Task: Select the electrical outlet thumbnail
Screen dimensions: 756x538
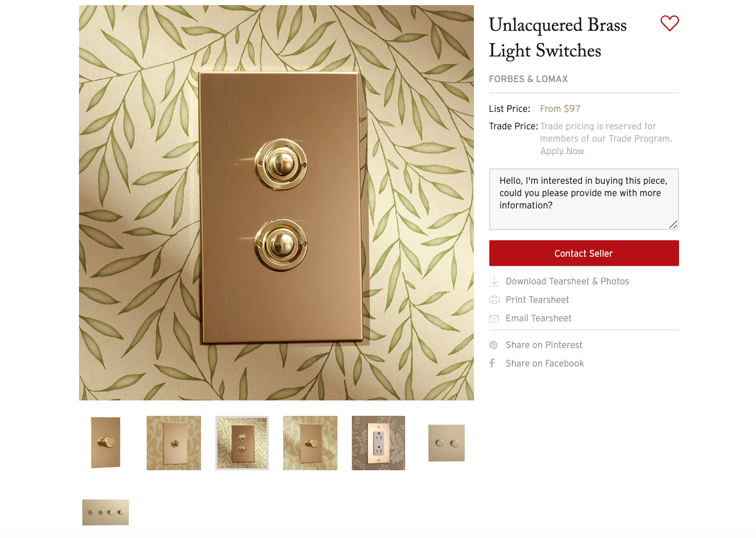Action: tap(379, 443)
